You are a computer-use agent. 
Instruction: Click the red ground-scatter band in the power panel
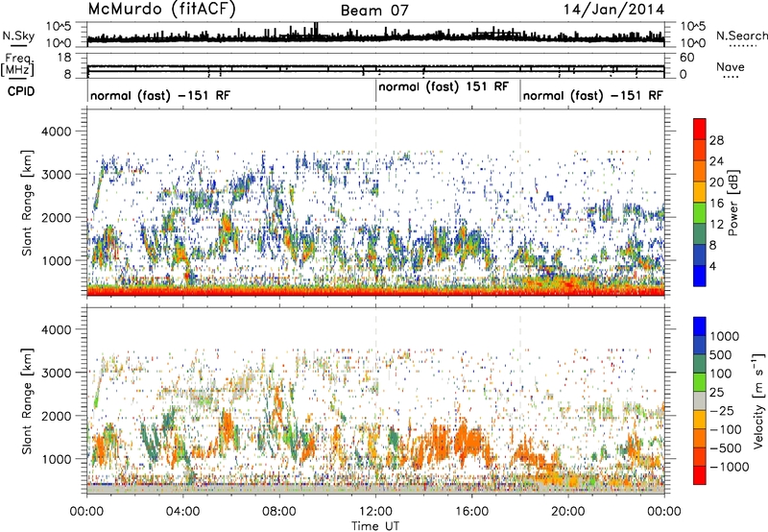(375, 292)
